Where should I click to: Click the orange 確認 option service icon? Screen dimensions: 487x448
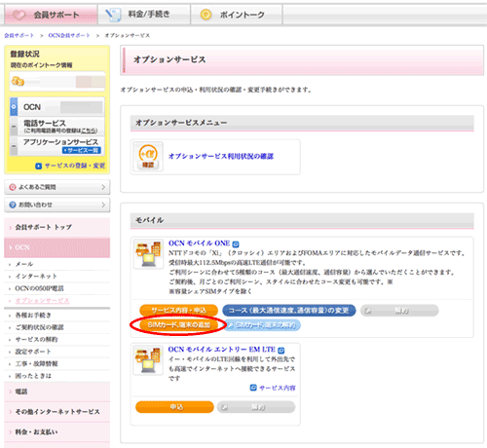(x=148, y=157)
